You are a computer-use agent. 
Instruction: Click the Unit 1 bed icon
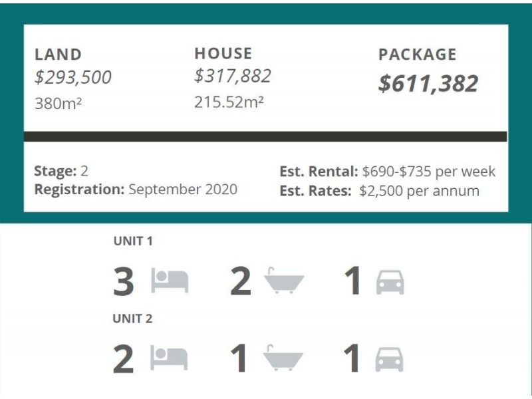(x=170, y=281)
